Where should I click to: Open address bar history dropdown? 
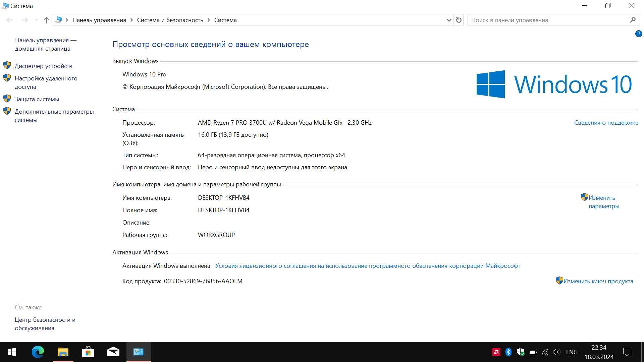click(x=449, y=20)
